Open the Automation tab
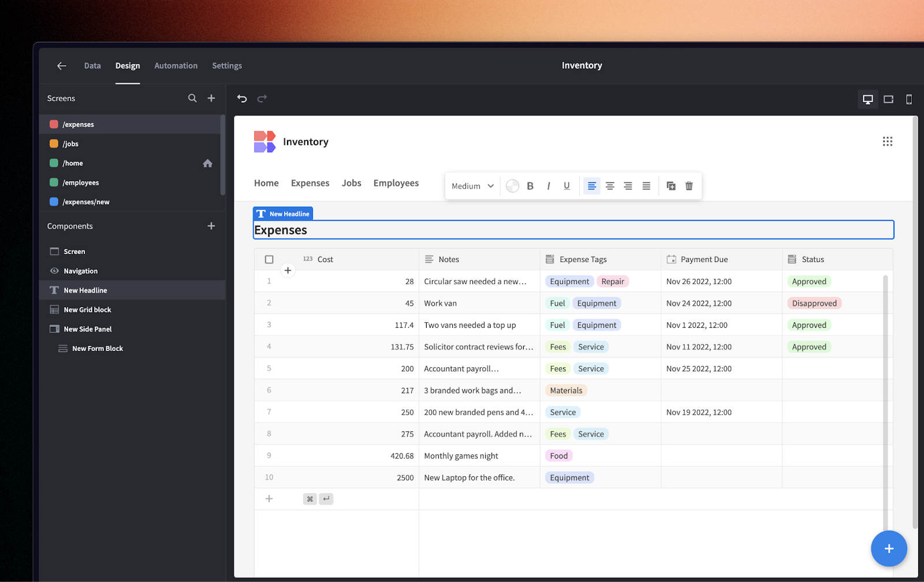Viewport: 924px width, 582px height. coord(176,65)
